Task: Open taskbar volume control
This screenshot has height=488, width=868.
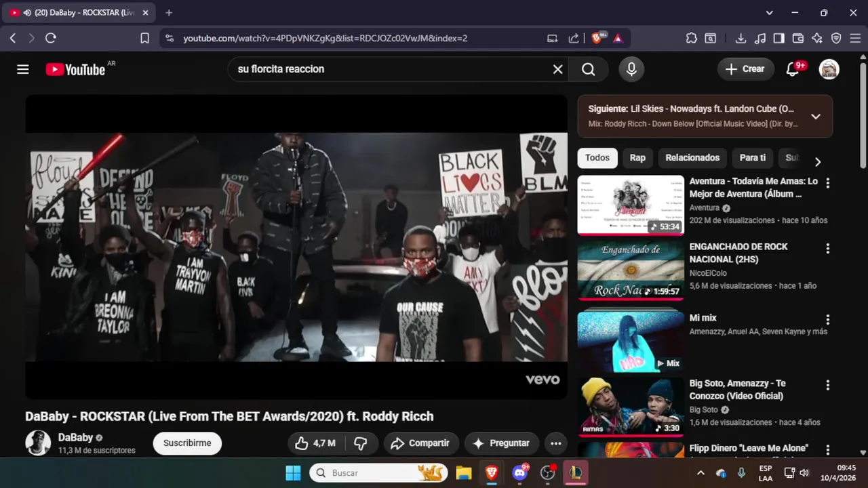Action: pos(804,473)
